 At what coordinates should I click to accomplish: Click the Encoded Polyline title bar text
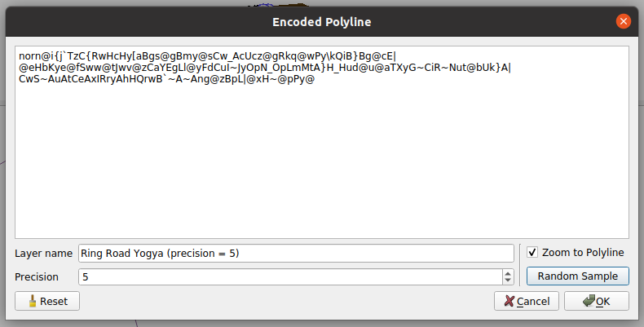[321, 22]
